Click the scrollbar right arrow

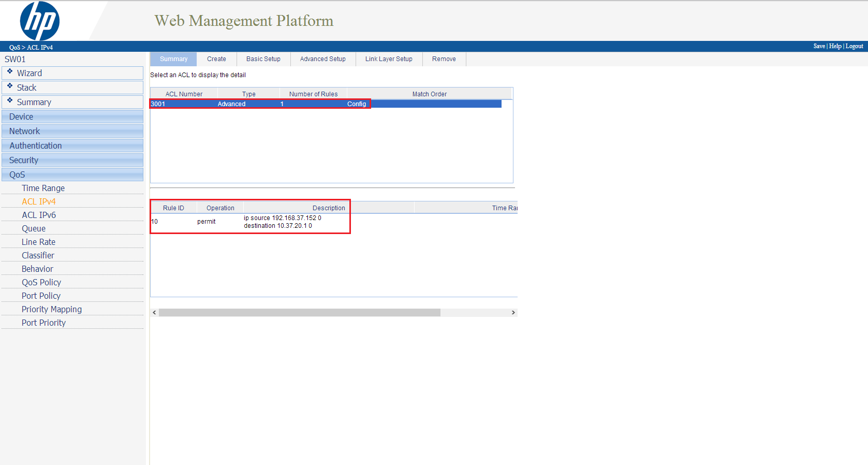coord(513,313)
